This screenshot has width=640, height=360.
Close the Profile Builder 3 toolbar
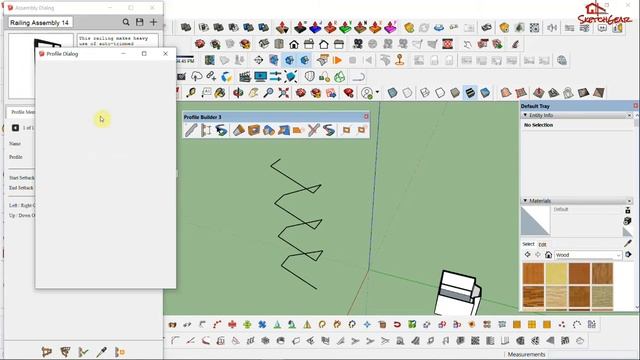pyautogui.click(x=366, y=117)
